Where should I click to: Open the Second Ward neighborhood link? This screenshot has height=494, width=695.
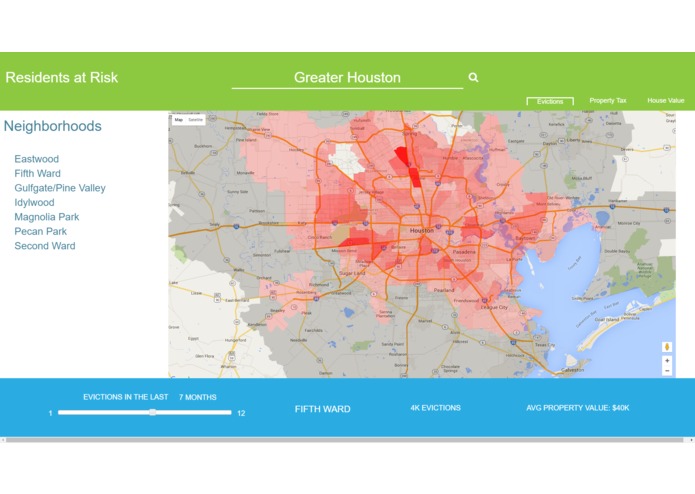tap(45, 246)
